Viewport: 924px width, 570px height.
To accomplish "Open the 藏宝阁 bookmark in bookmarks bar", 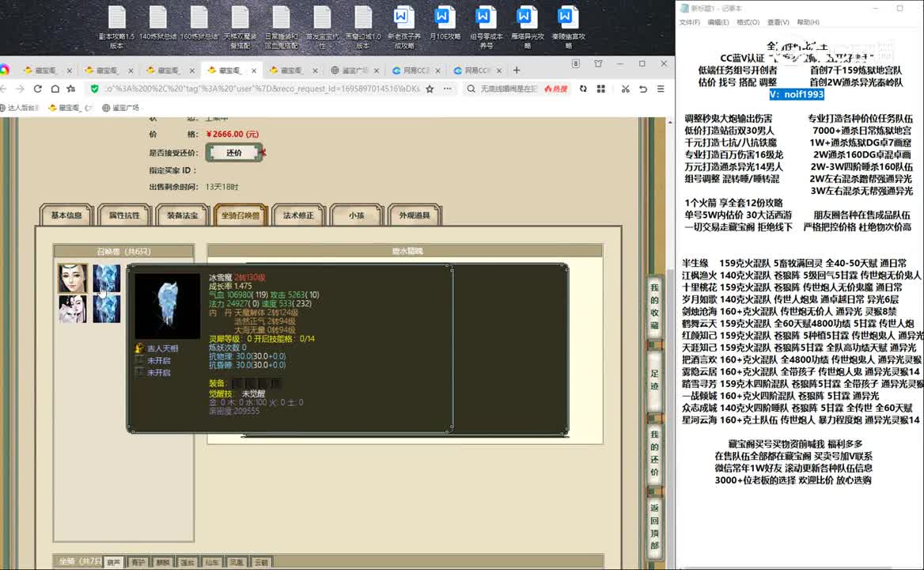I will (x=70, y=108).
